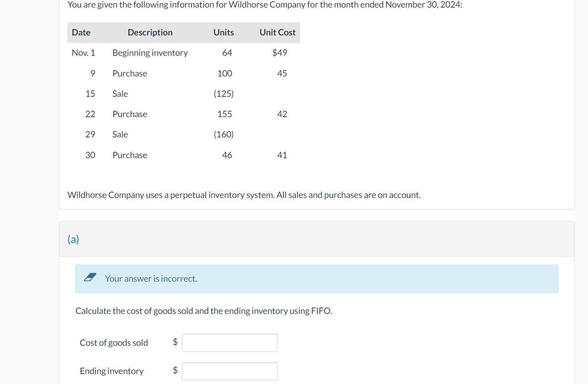Click the (160) sale units cell

(x=224, y=135)
